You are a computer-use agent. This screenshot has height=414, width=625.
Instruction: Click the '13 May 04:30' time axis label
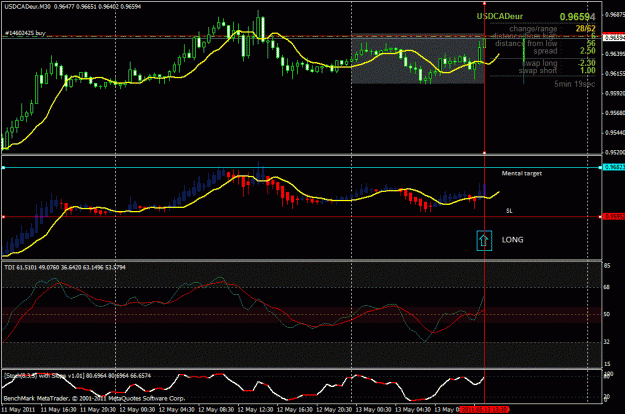(413, 410)
